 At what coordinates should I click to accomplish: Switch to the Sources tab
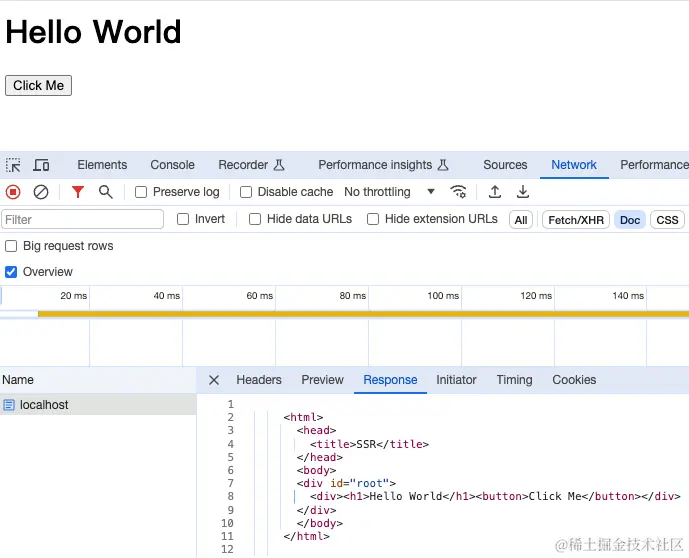pyautogui.click(x=505, y=165)
